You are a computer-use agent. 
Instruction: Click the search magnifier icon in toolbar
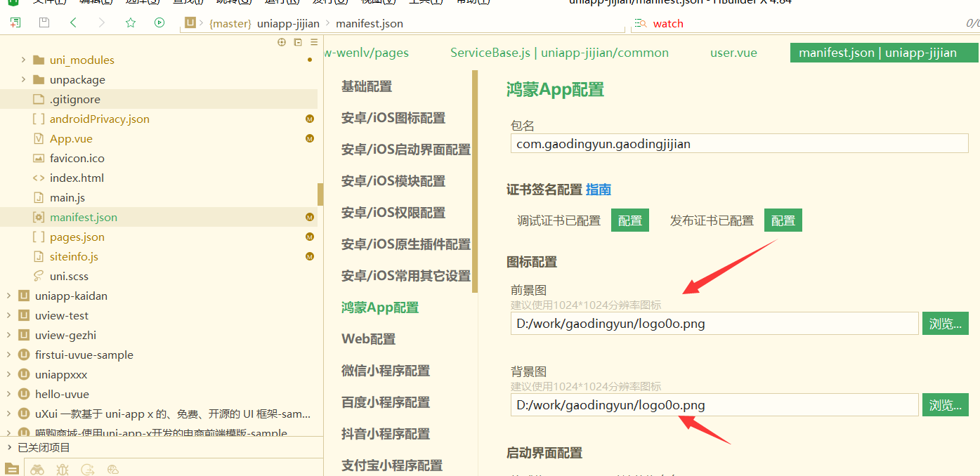click(640, 24)
